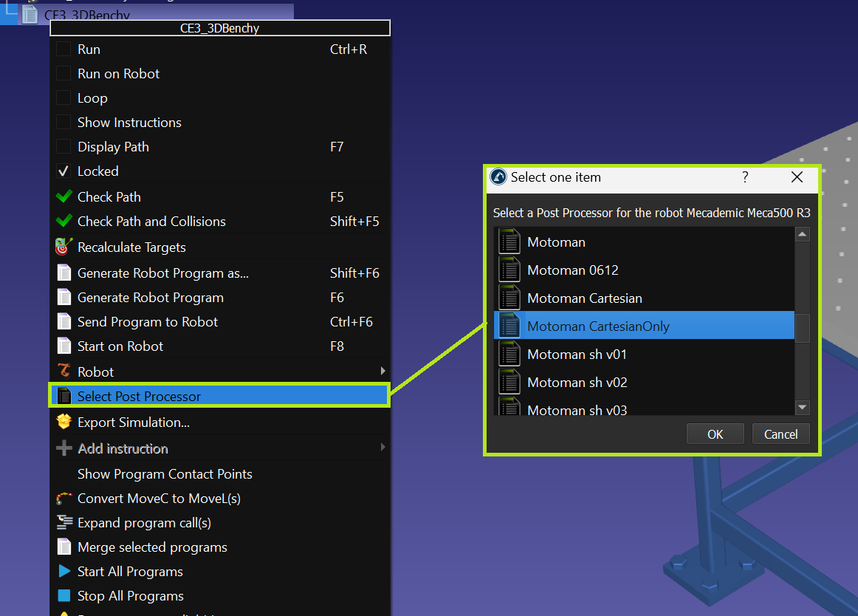Viewport: 858px width, 616px height.
Task: Click the Recalculate Targets icon
Action: pyautogui.click(x=64, y=247)
